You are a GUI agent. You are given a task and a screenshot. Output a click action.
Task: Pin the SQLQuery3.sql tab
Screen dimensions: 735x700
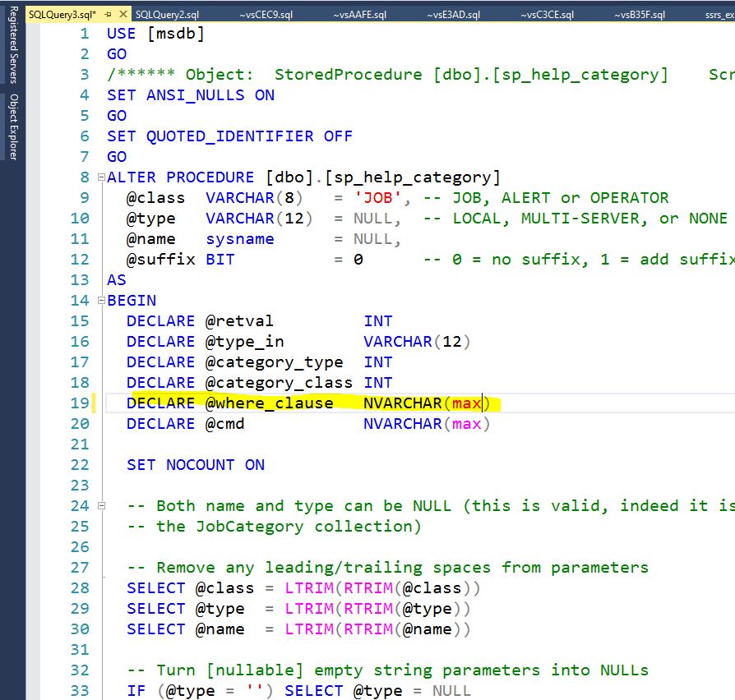click(109, 15)
